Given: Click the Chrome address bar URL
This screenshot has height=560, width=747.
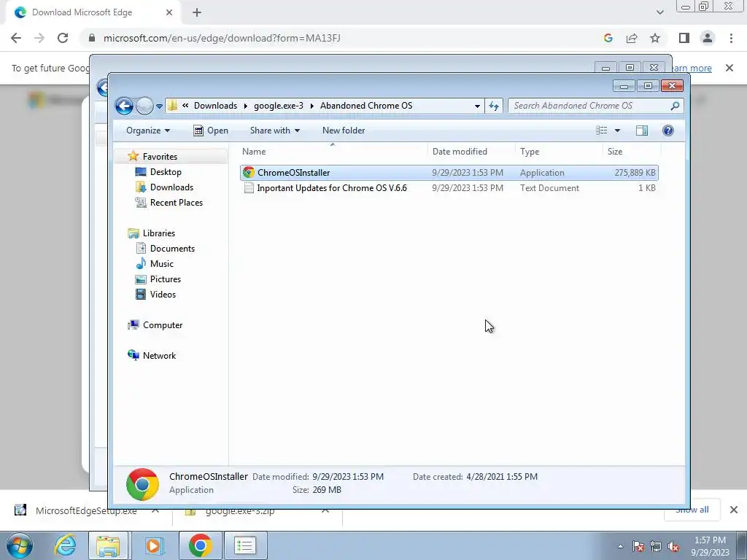Looking at the screenshot, I should coord(222,38).
